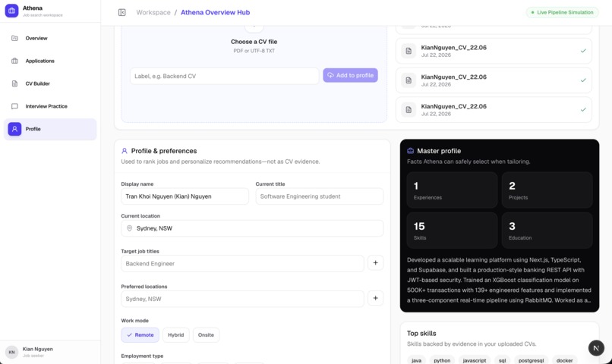Viewport: 612px width, 364px height.
Task: Click the Master profile icon
Action: [x=410, y=151]
